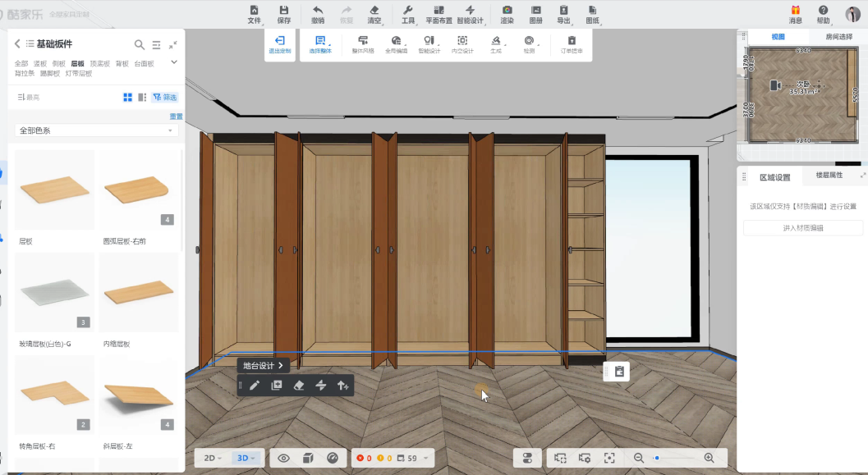Click the 订单提审 order submission icon
The image size is (868, 475).
coord(572,40)
